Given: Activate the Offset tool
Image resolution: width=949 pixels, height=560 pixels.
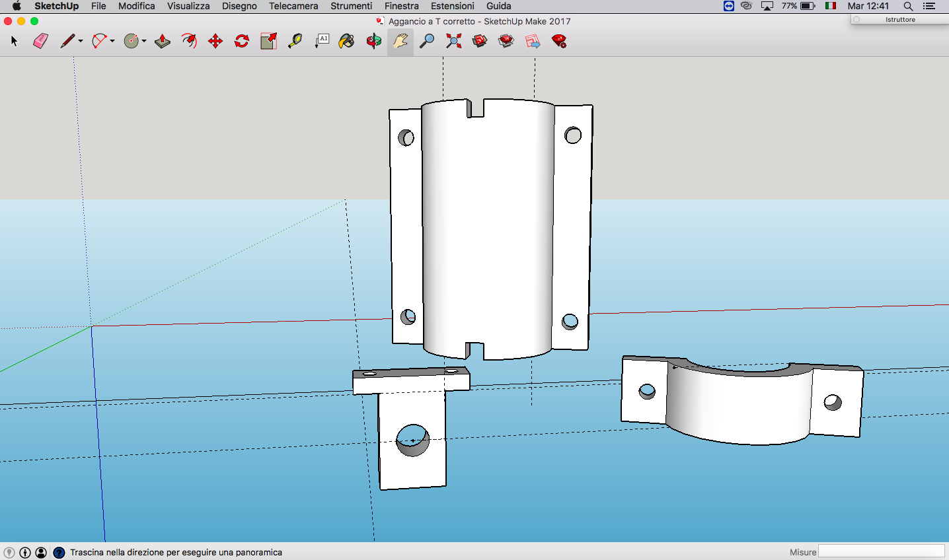Looking at the screenshot, I should 189,41.
